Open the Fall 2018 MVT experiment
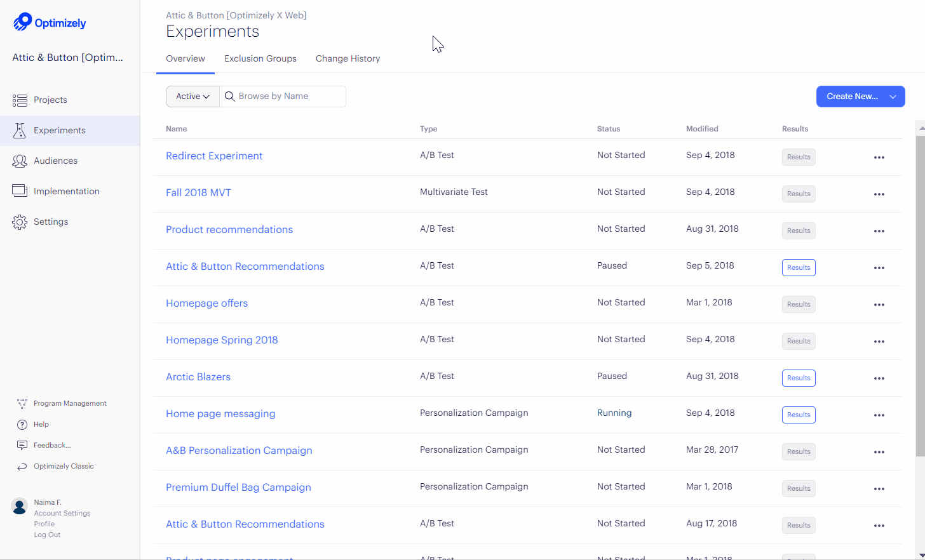This screenshot has height=560, width=925. (x=198, y=192)
